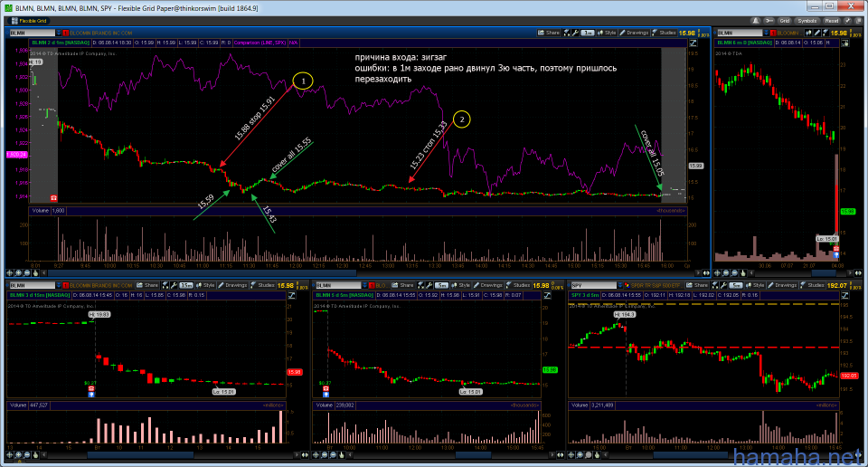
Task: Click the red news icon beside BLOOMIN BRANDS in main chart
Action: [x=66, y=33]
